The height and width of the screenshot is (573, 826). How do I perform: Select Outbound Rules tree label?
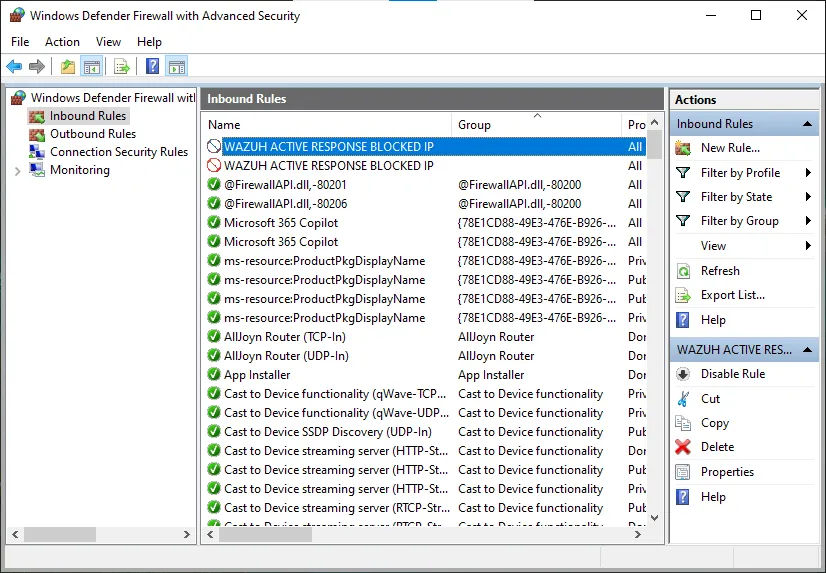93,134
